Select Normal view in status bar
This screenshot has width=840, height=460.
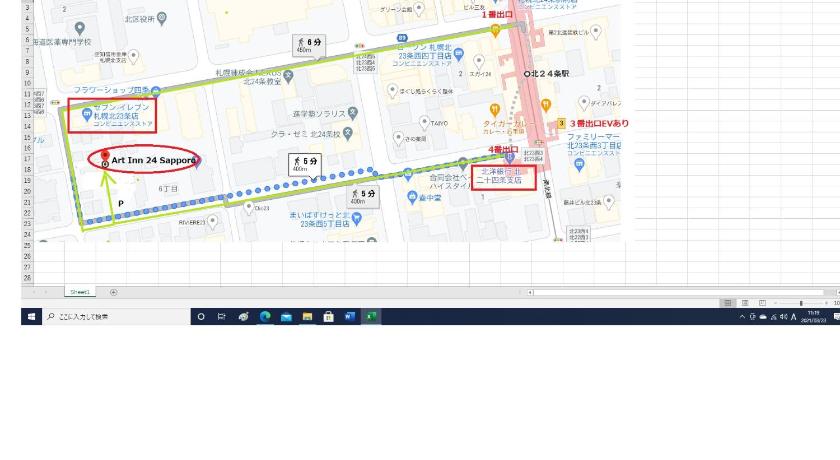[x=728, y=303]
